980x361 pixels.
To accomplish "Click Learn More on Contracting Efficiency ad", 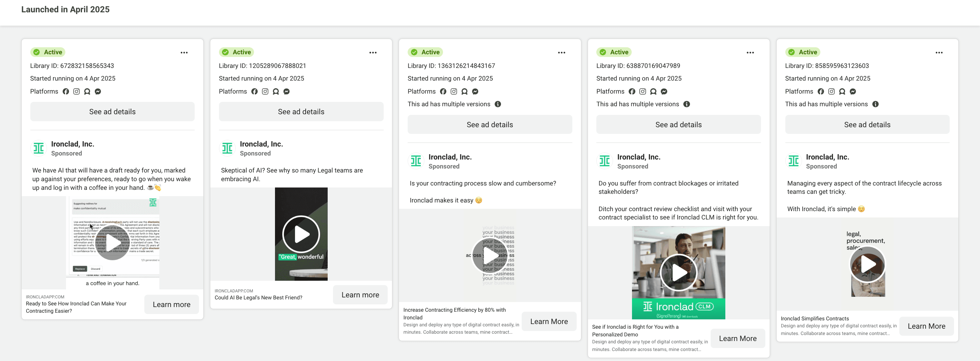I will pyautogui.click(x=549, y=321).
